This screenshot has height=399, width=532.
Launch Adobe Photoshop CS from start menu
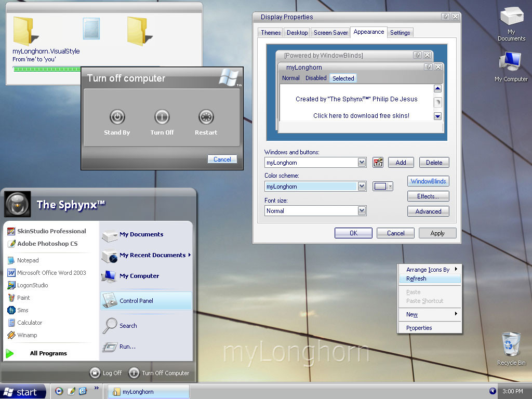coord(43,244)
